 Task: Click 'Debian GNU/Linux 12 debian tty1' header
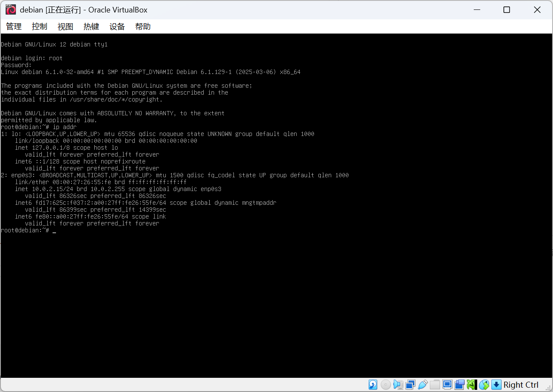coord(54,44)
